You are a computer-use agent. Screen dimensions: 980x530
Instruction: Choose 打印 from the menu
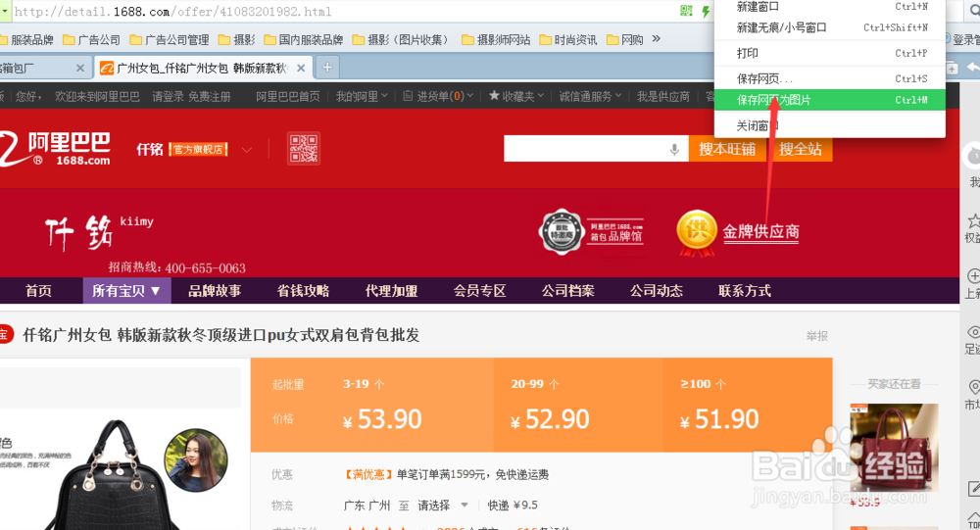tap(829, 53)
